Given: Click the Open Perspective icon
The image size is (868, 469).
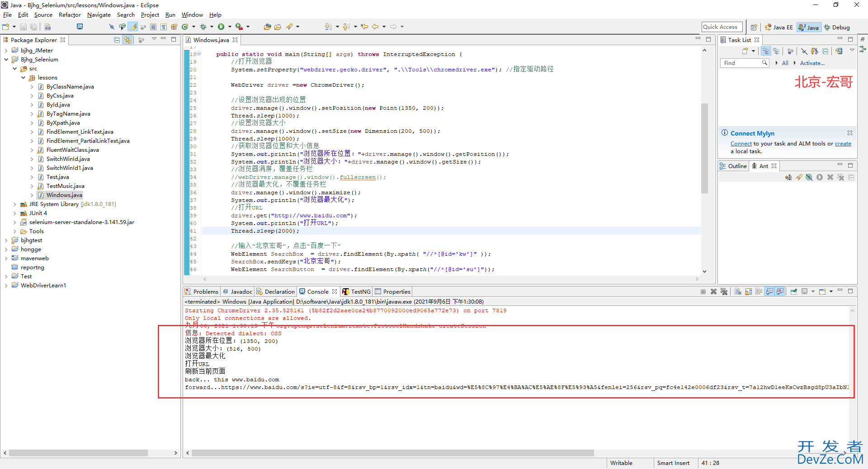Looking at the screenshot, I should [x=754, y=27].
